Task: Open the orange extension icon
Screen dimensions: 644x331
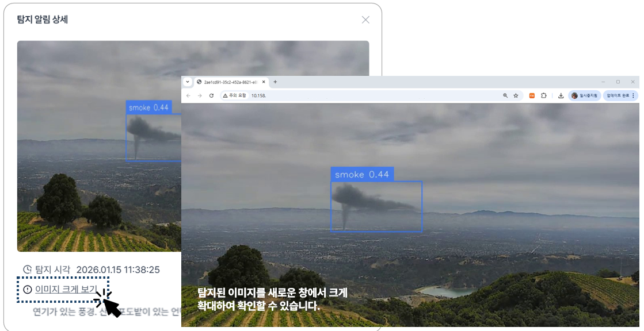Action: tap(532, 95)
